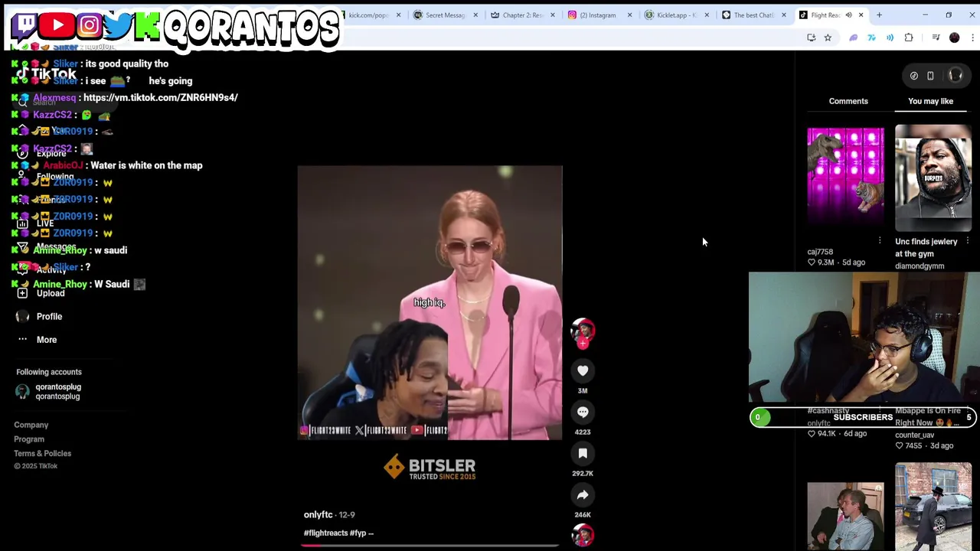Viewport: 980px width, 551px height.
Task: Switch to the Chapter 2 browser tab
Action: [523, 15]
